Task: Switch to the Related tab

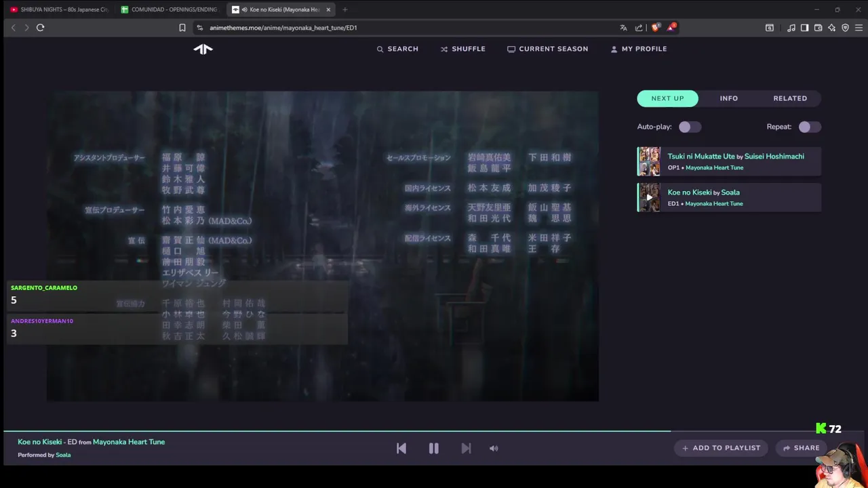Action: coord(790,98)
